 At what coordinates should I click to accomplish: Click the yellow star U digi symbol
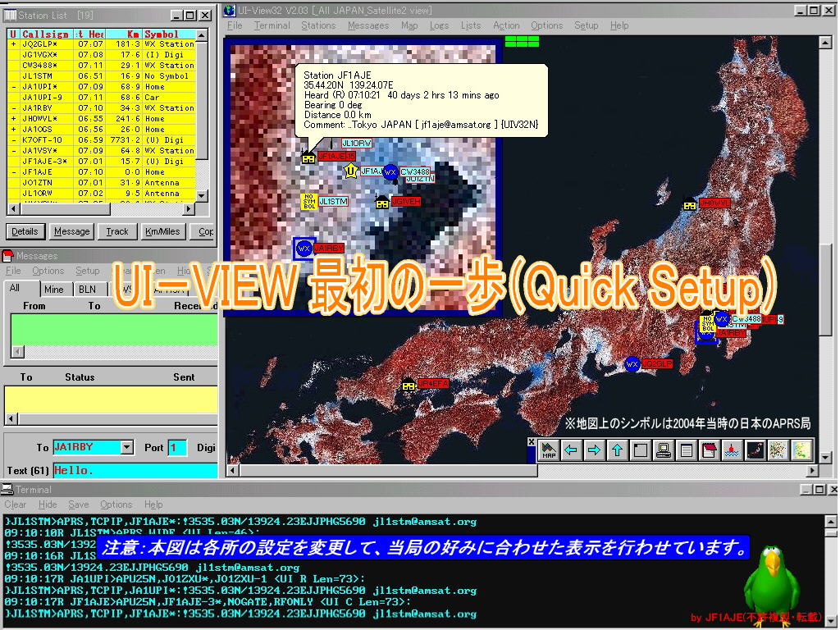click(x=351, y=171)
